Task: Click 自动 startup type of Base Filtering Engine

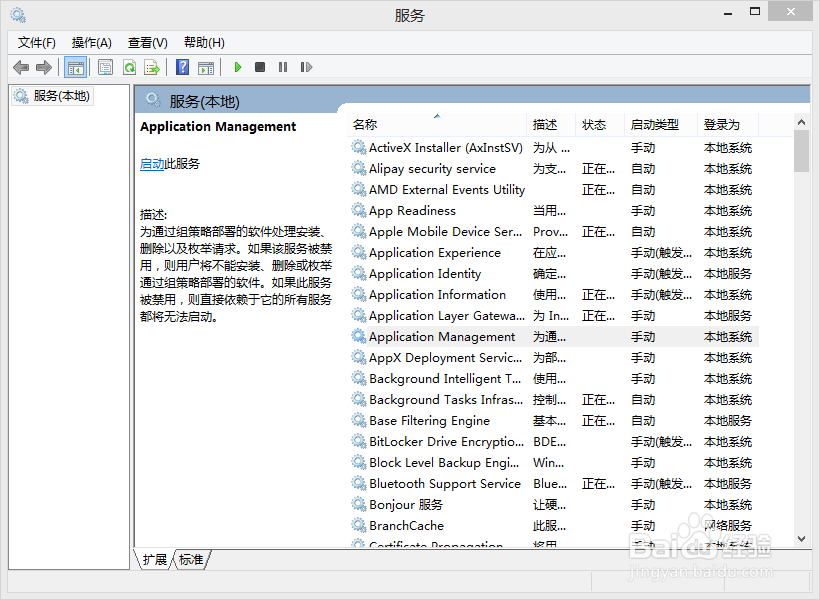Action: (643, 421)
